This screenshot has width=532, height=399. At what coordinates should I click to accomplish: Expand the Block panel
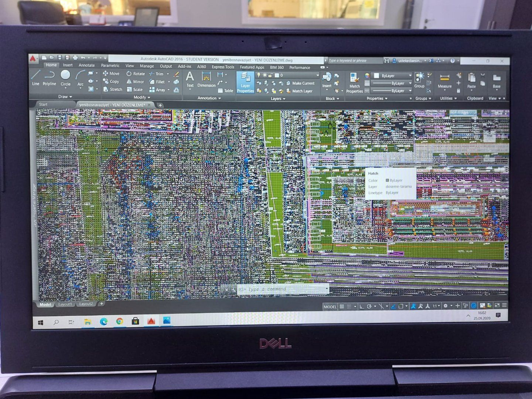332,99
